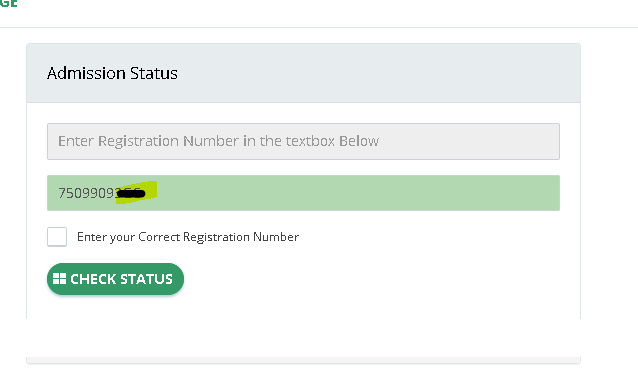Screen dimensions: 638x379
Task: Click the gray panel header beside Admission Status
Action: coord(378,73)
